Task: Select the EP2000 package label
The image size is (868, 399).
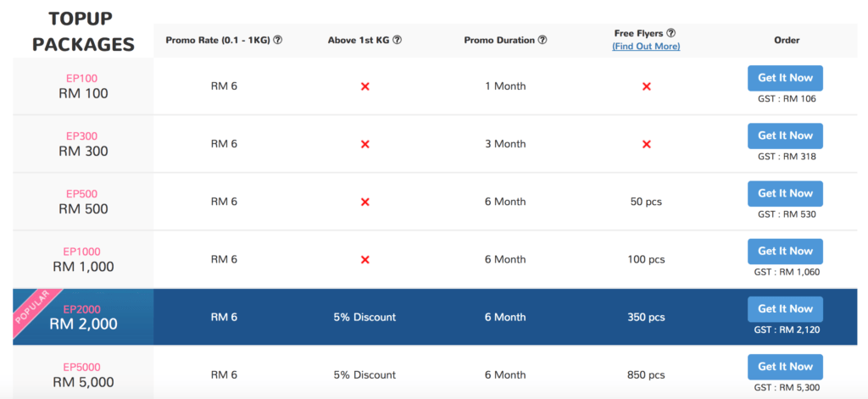Action: pyautogui.click(x=82, y=309)
